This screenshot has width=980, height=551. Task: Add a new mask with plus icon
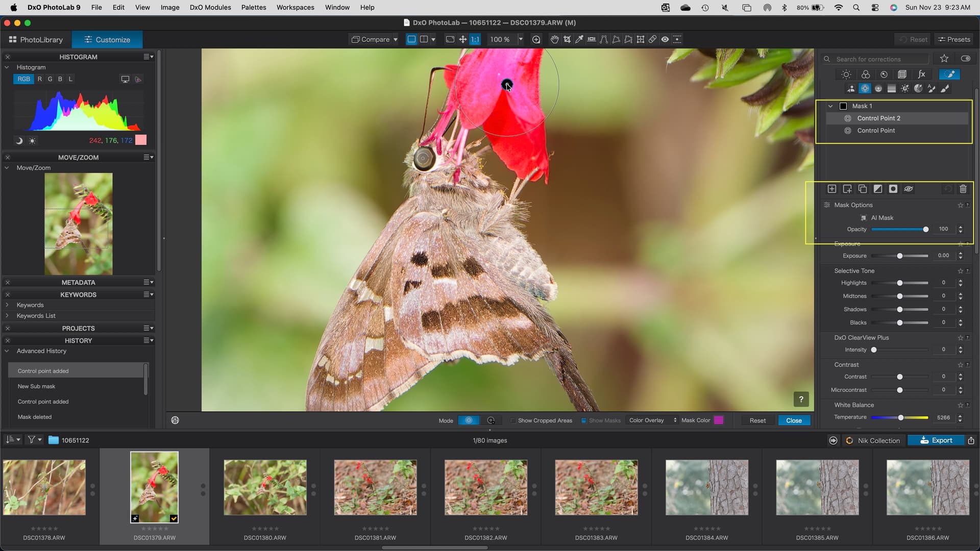(x=831, y=189)
